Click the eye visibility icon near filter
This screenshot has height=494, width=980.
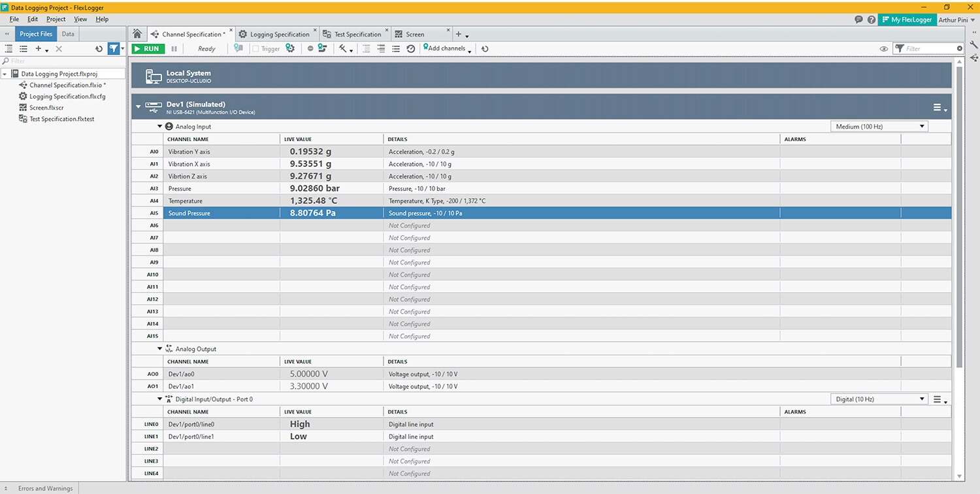(884, 49)
